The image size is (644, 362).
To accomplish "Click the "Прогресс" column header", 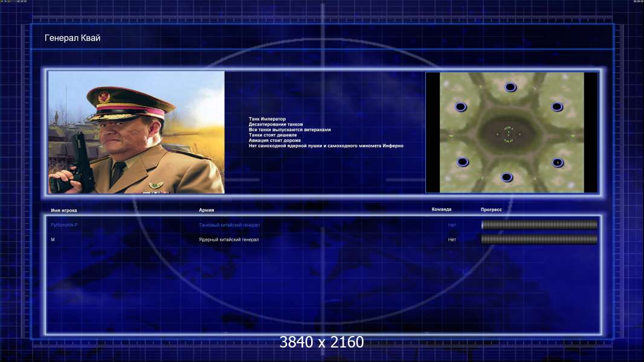I will click(x=491, y=209).
